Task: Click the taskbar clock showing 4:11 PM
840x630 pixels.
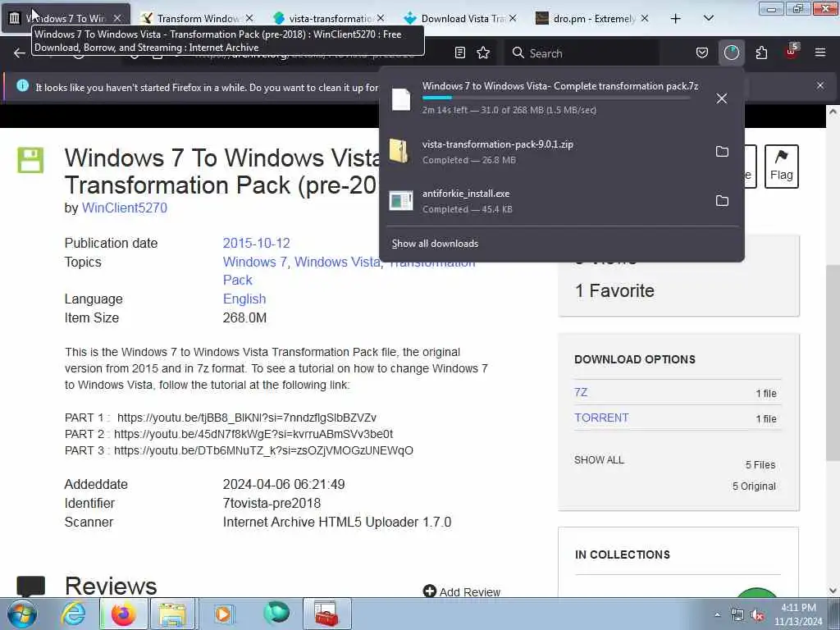Action: point(798,614)
